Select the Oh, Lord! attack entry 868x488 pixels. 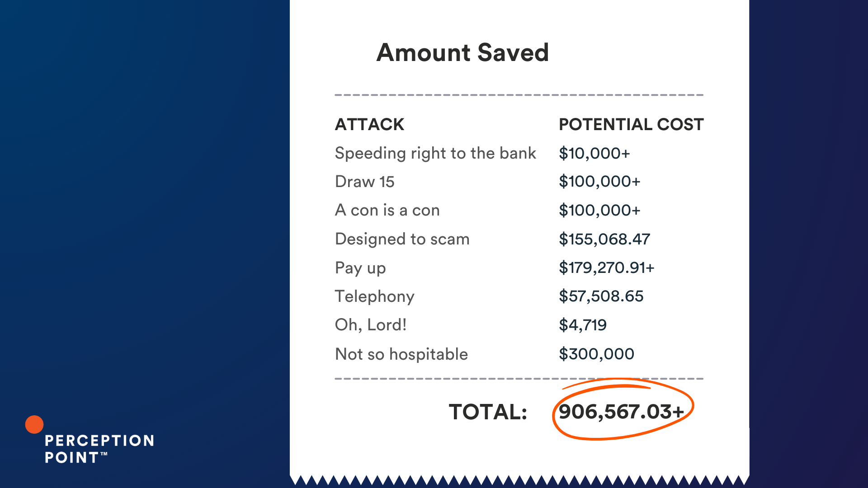coord(371,325)
